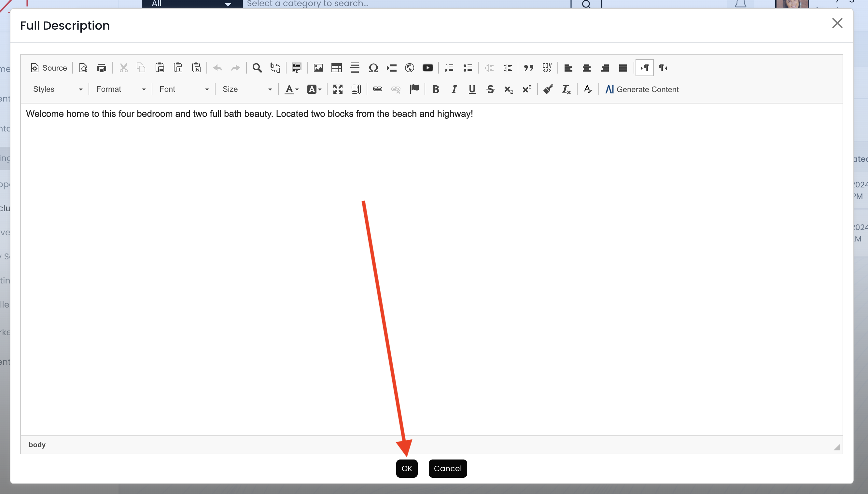Click Generate Content AI button
Viewport: 868px width, 494px height.
642,89
